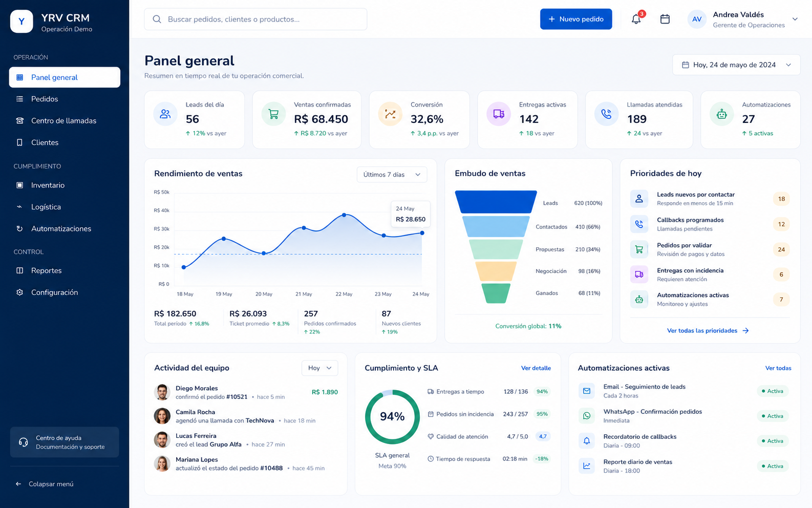Open Configuración in the sidebar

pos(65,292)
